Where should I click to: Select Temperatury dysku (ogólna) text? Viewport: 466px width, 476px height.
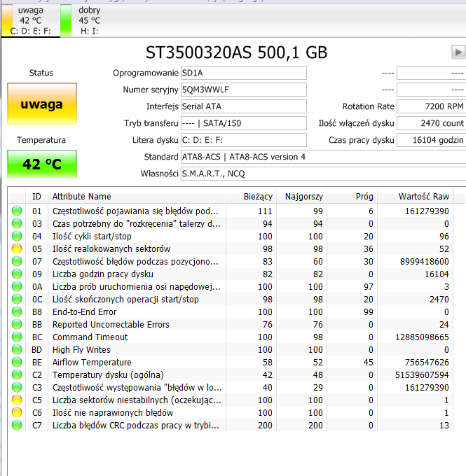(108, 375)
